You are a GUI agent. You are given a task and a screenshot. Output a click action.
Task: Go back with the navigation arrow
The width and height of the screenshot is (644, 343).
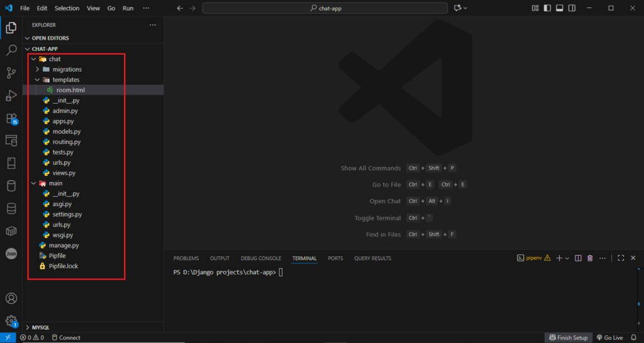179,8
